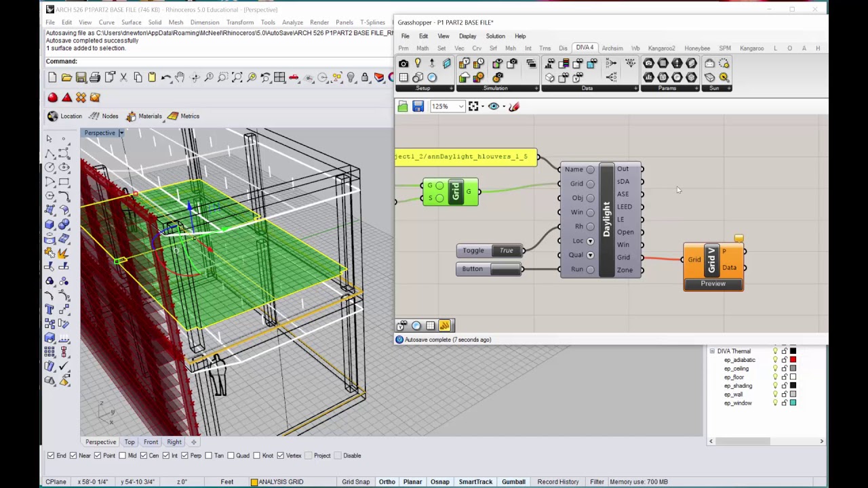Click the DIVA red sphere icon

(x=53, y=98)
